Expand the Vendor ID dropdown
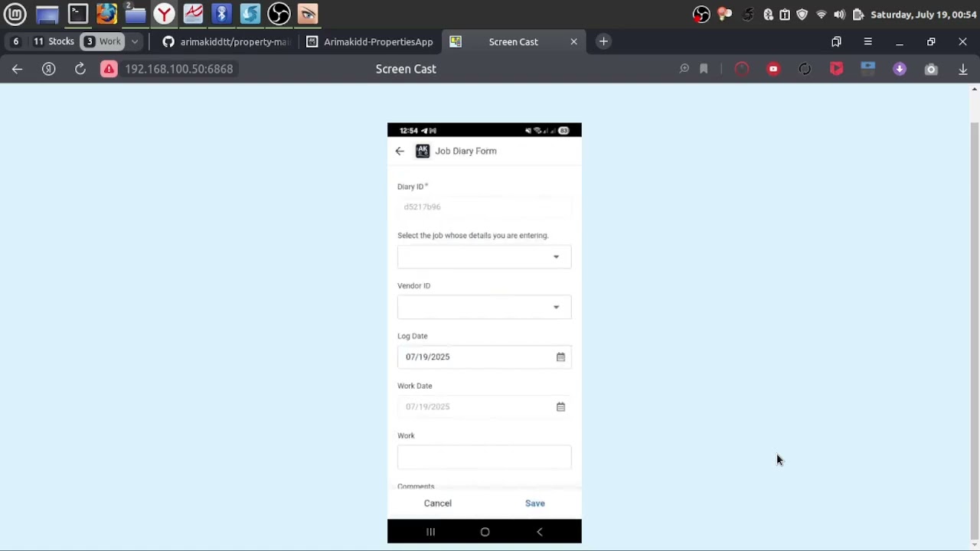 (x=556, y=307)
